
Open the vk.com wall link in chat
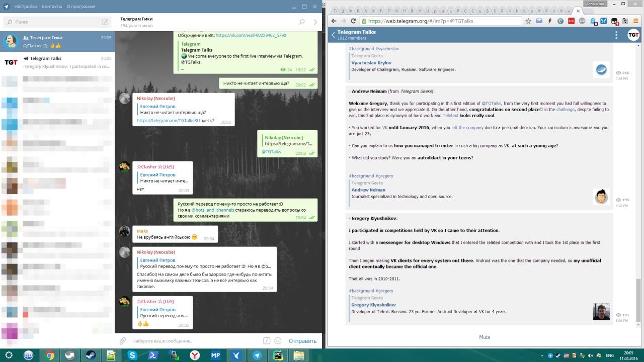(x=251, y=35)
